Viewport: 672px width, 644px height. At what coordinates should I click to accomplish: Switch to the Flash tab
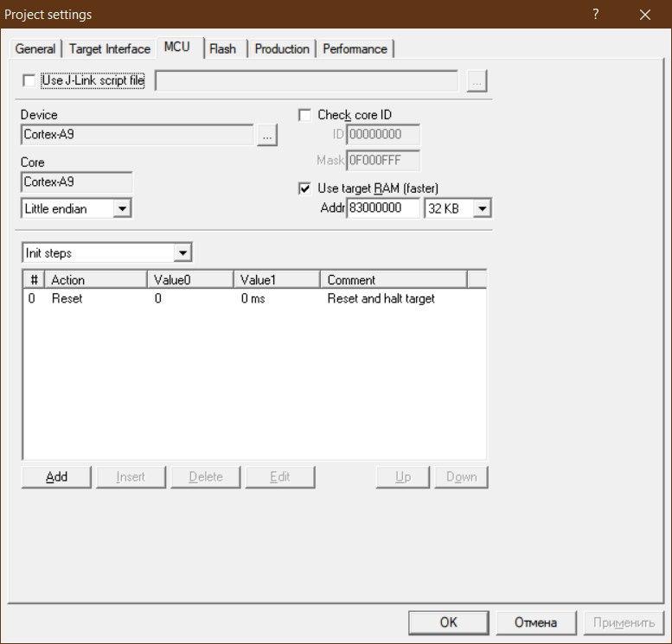[222, 49]
